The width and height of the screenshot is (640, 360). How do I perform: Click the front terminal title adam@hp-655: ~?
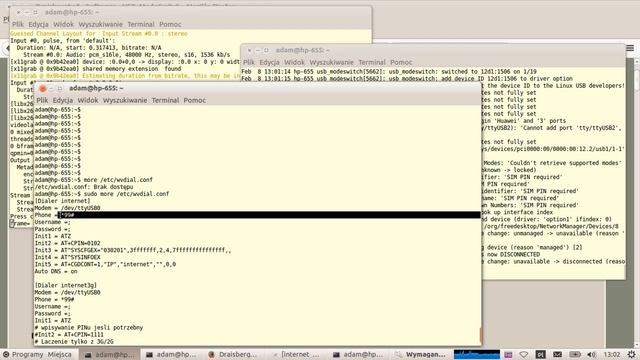coord(96,88)
